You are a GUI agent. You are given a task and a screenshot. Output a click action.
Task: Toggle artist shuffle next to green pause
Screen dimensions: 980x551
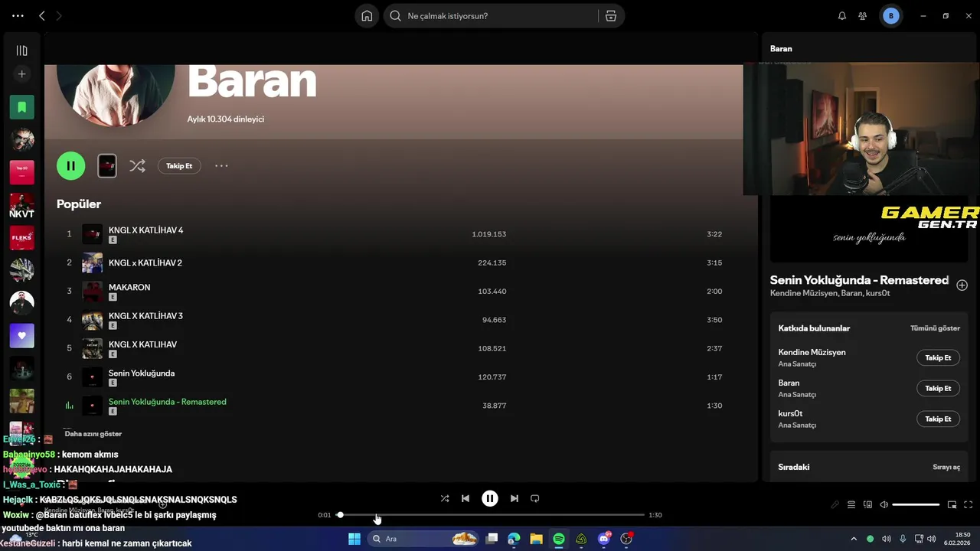click(x=137, y=165)
